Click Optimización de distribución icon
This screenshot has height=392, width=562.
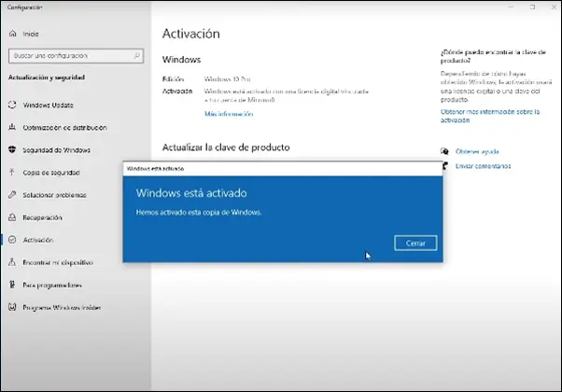pos(12,127)
